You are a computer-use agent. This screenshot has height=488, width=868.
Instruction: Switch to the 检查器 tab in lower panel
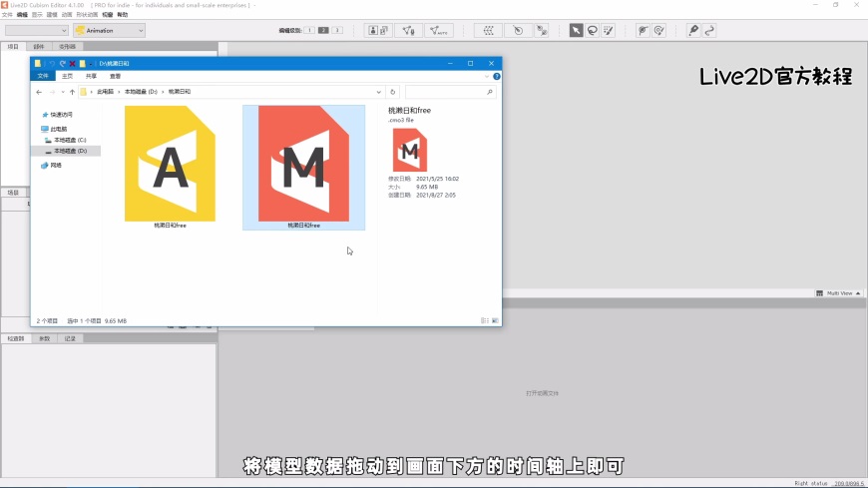[x=16, y=338]
